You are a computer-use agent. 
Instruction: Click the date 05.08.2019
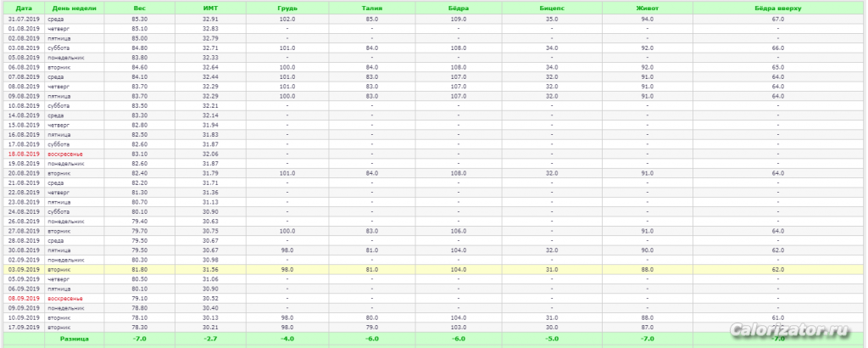(x=24, y=57)
